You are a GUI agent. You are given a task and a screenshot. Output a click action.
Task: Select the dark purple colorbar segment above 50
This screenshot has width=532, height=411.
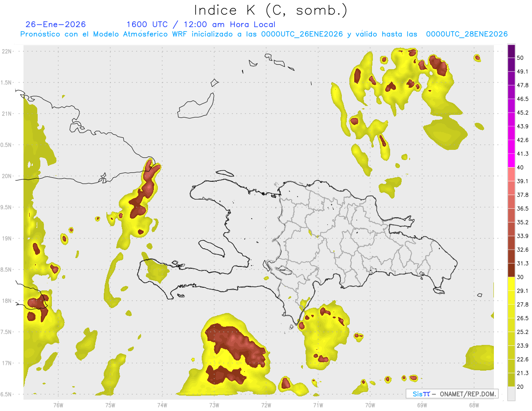pyautogui.click(x=511, y=51)
